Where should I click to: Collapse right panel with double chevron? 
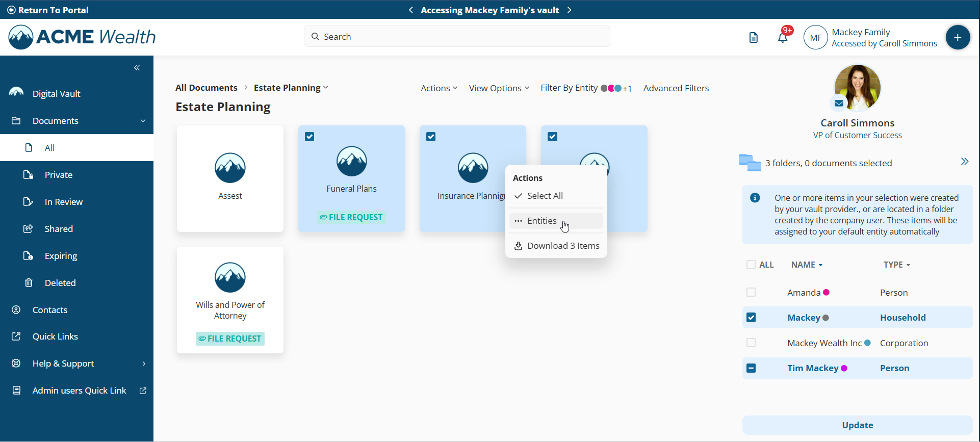964,162
